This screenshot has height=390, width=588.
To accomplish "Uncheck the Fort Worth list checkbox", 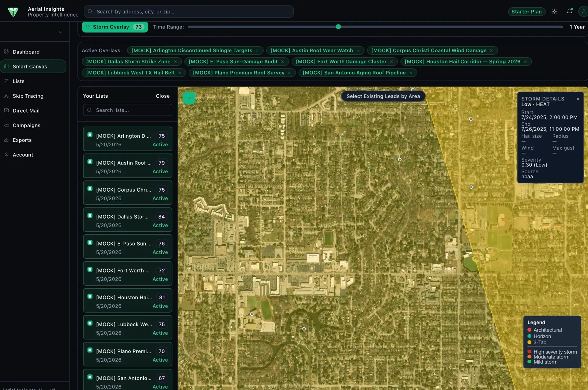I will tap(90, 269).
